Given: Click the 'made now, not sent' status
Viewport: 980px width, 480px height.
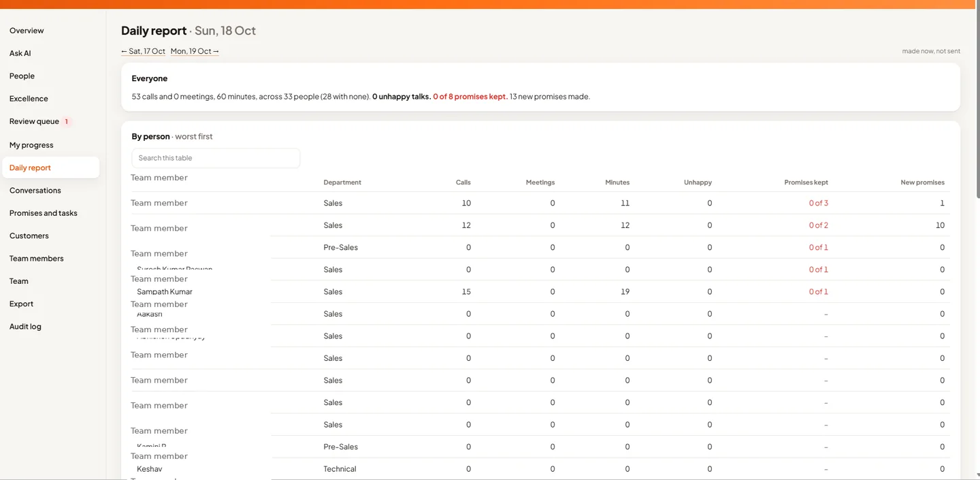Looking at the screenshot, I should 931,51.
